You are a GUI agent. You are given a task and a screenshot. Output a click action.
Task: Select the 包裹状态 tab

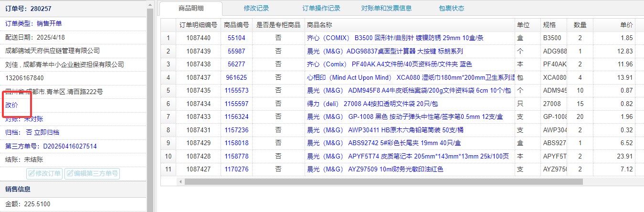tap(451, 8)
